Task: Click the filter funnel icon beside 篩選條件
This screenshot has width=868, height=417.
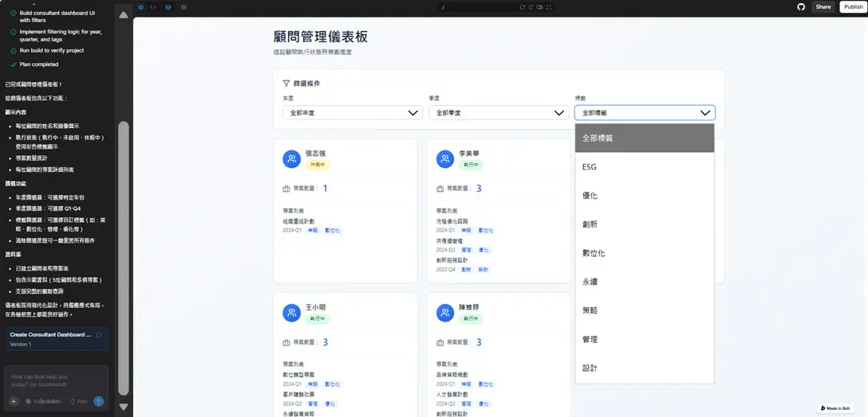Action: click(286, 84)
